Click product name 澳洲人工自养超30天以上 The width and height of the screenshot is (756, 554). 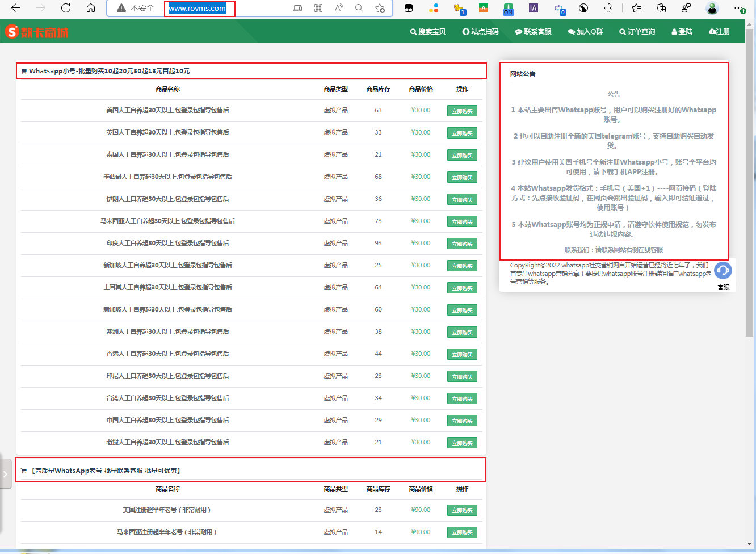[x=168, y=331]
